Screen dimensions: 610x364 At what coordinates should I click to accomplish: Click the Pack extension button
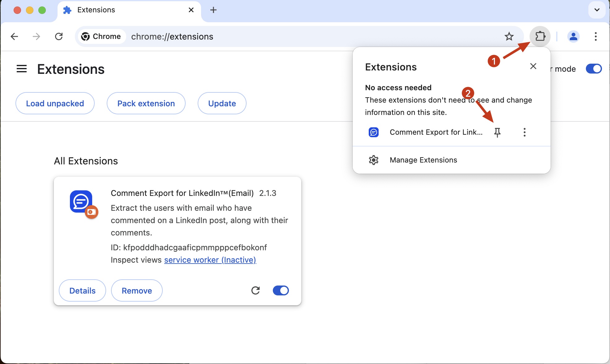tap(146, 103)
